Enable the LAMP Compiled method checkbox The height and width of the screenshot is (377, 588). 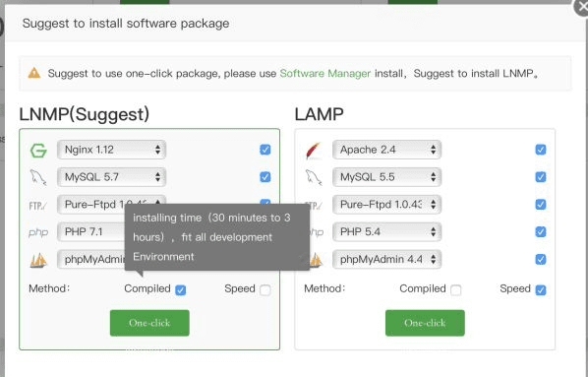pyautogui.click(x=456, y=289)
